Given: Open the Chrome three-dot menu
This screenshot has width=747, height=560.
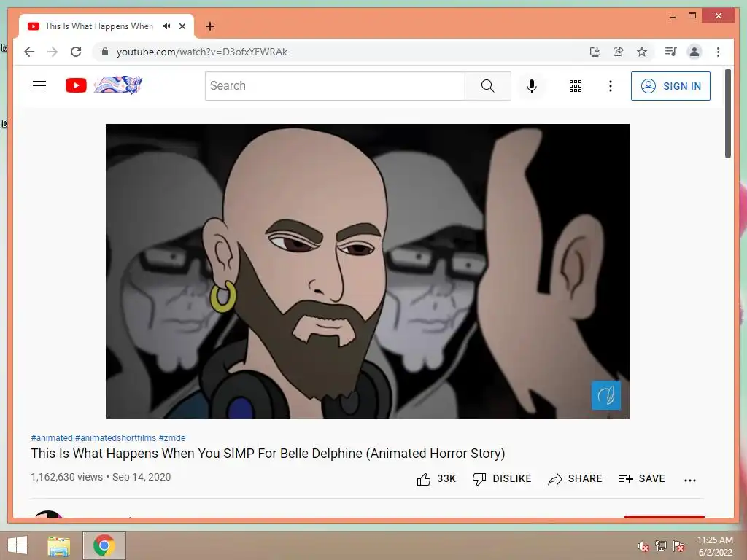Looking at the screenshot, I should tap(718, 52).
